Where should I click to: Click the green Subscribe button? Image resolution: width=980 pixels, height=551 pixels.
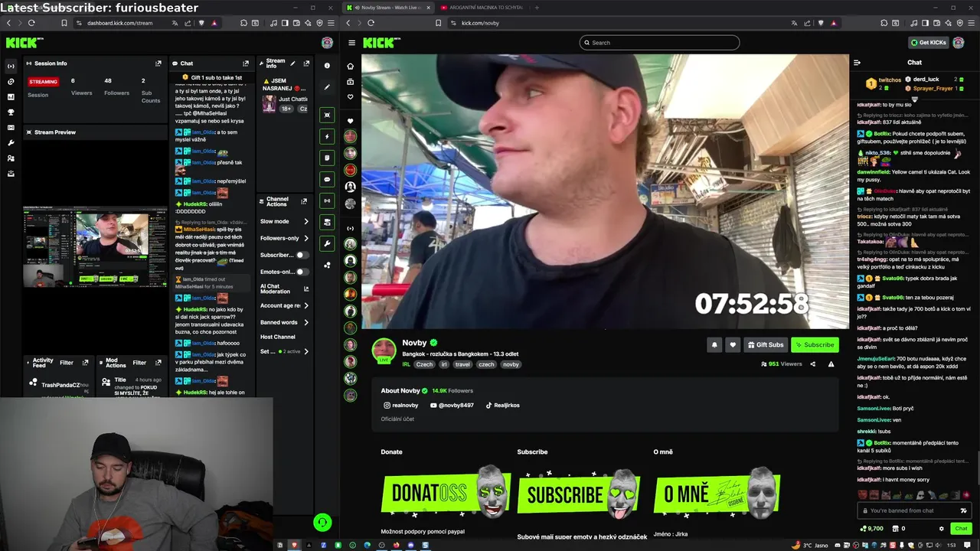[815, 345]
